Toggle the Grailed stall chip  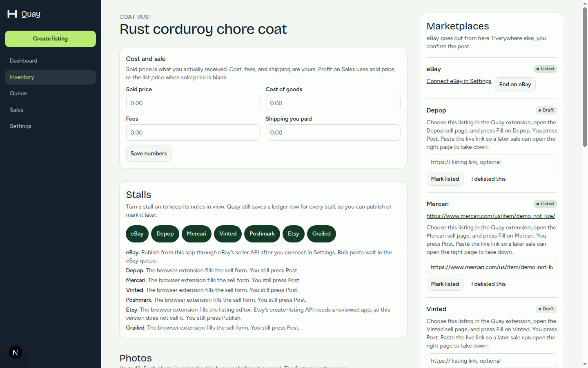click(321, 234)
